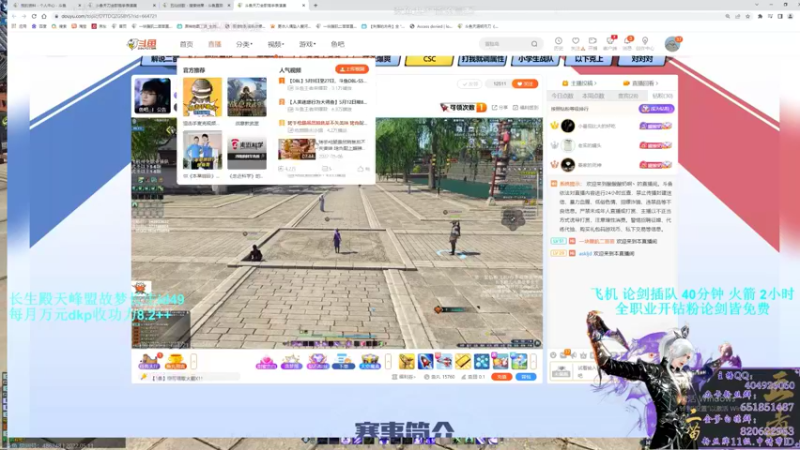This screenshot has height=450, width=800.
Task: Open the follow heart icon in header
Action: (x=576, y=43)
